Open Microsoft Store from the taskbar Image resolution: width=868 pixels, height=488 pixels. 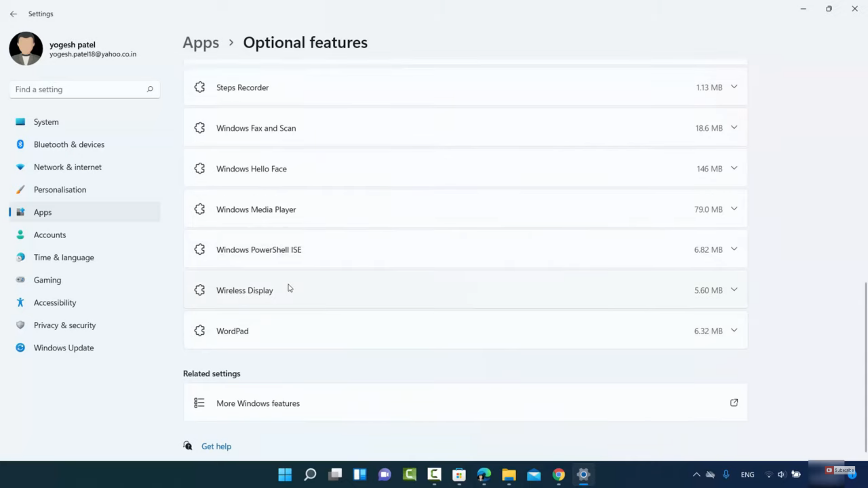pos(459,474)
